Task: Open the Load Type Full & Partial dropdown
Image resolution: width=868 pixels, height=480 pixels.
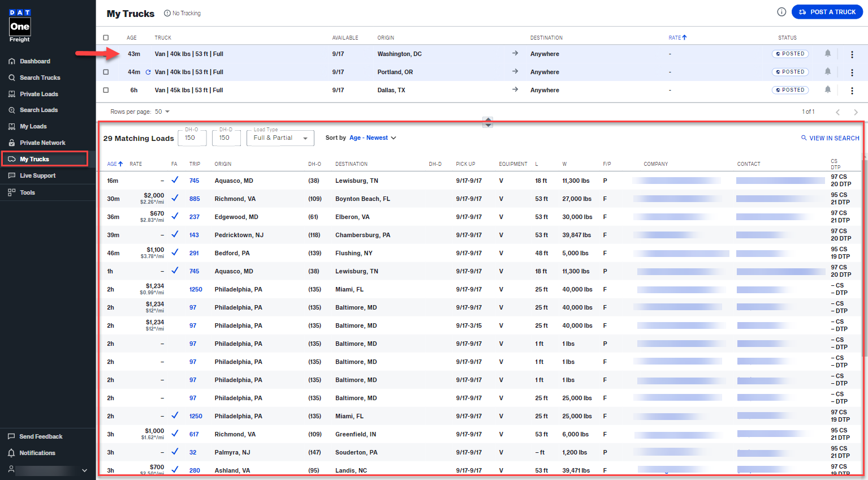Action: [x=280, y=138]
